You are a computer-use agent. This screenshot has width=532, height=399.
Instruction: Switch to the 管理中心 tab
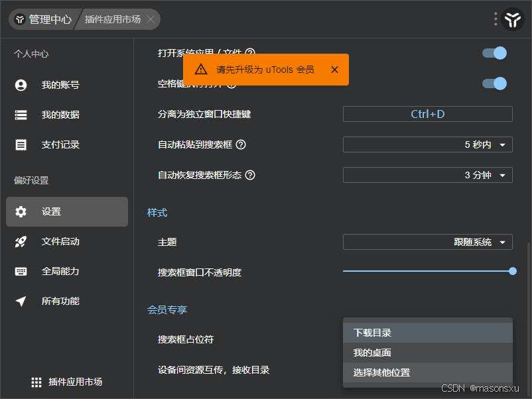44,19
